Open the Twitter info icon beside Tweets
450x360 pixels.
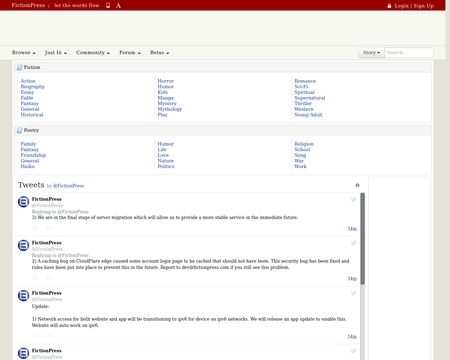[x=357, y=185]
